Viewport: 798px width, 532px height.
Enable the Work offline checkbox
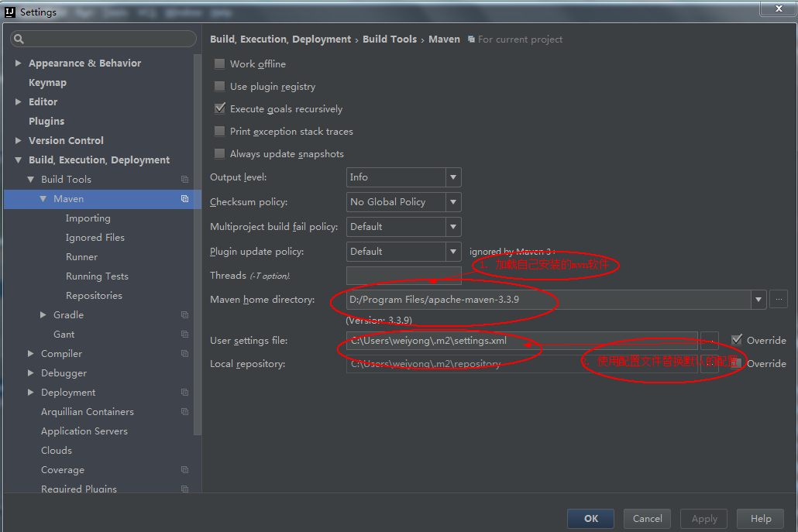(x=220, y=64)
